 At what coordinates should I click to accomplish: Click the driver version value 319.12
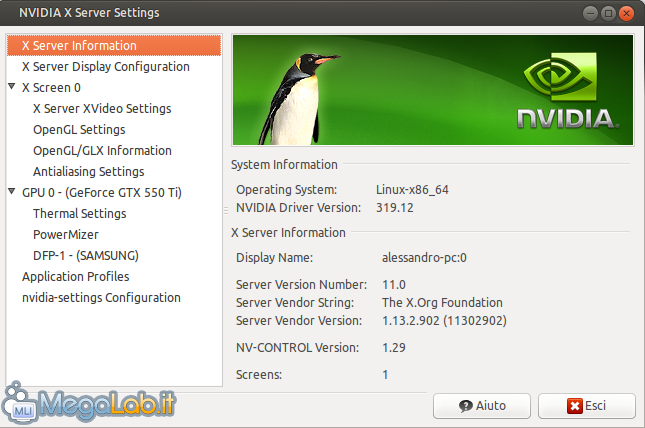(x=394, y=207)
